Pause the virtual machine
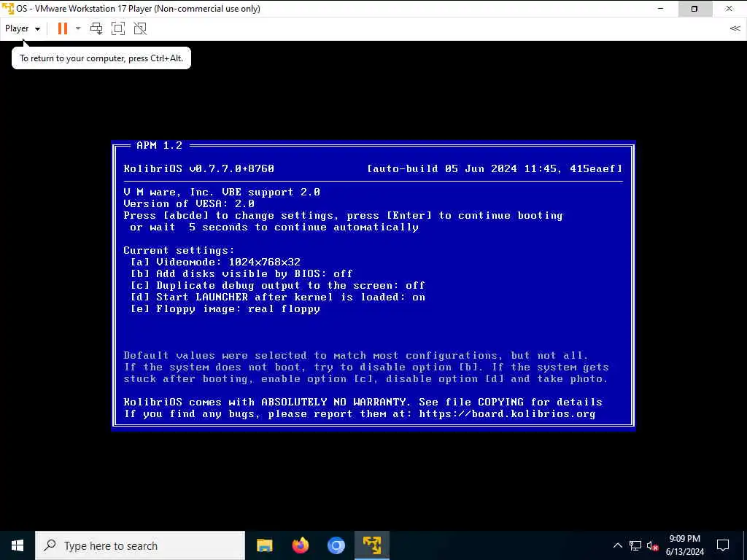 tap(63, 28)
